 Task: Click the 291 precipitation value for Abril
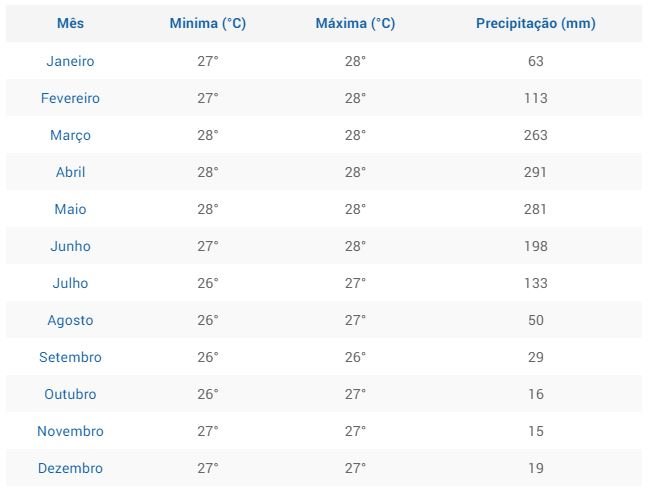536,172
